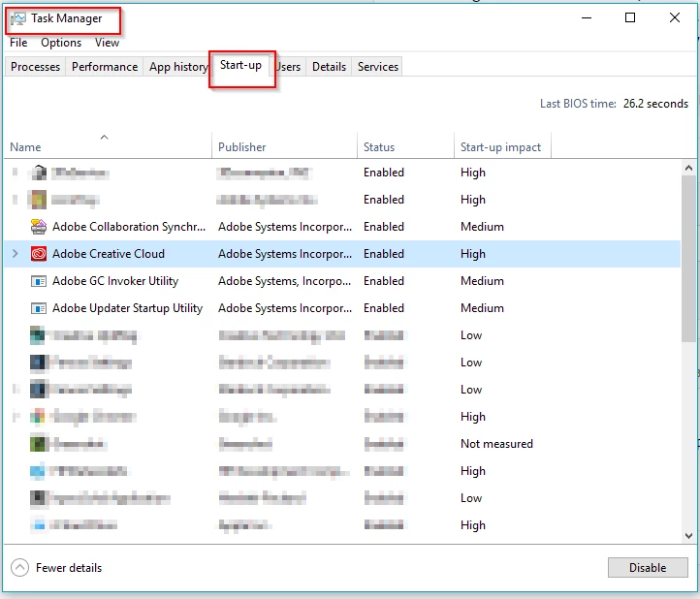This screenshot has height=599, width=700.
Task: Click the Fewer details circular arrow icon
Action: coord(19,568)
